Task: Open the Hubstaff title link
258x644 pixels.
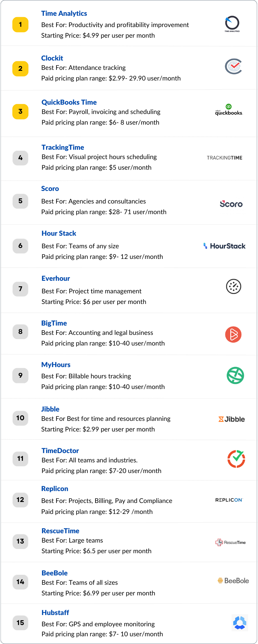Action: point(55,613)
